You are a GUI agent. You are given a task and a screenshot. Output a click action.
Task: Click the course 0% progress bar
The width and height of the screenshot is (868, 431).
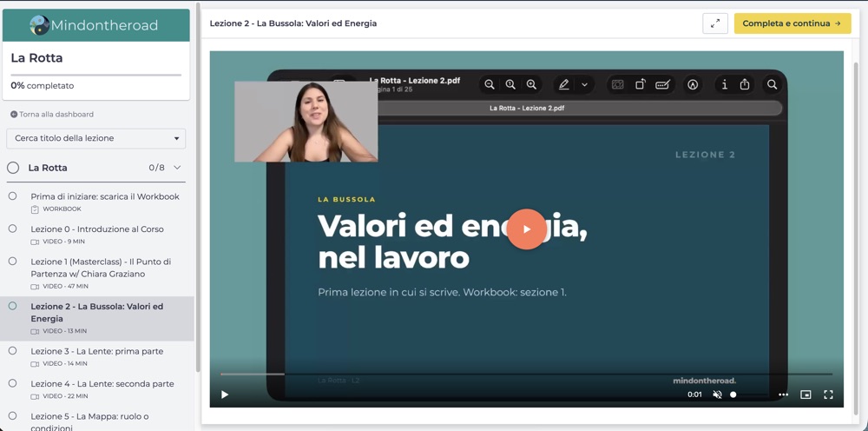[96, 74]
